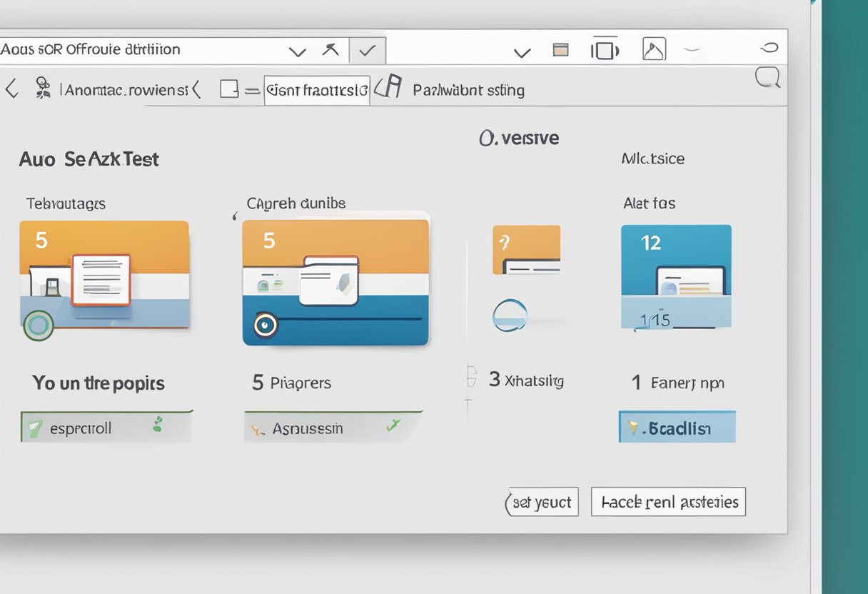Click the note icon before 'Pazlwabnt sting'
This screenshot has width=868, height=594.
click(x=389, y=88)
